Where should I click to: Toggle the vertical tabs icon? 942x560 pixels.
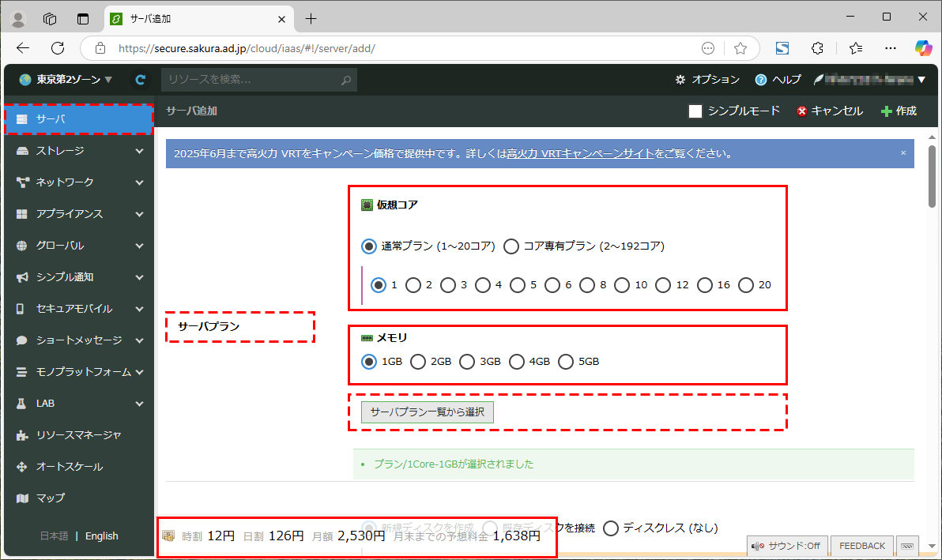tap(83, 19)
